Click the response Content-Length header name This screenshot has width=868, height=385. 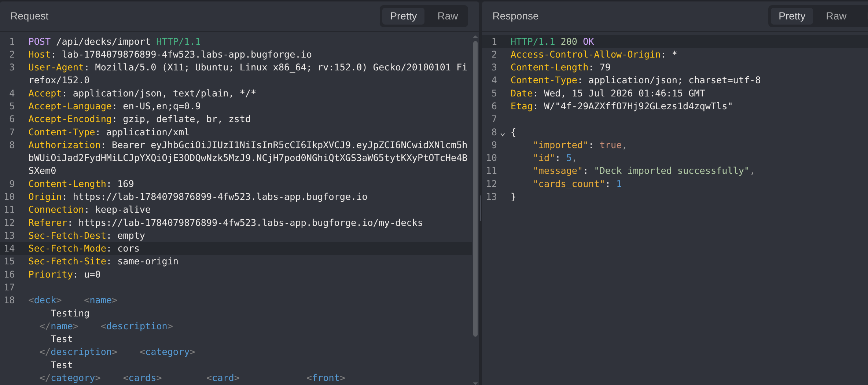coord(549,67)
